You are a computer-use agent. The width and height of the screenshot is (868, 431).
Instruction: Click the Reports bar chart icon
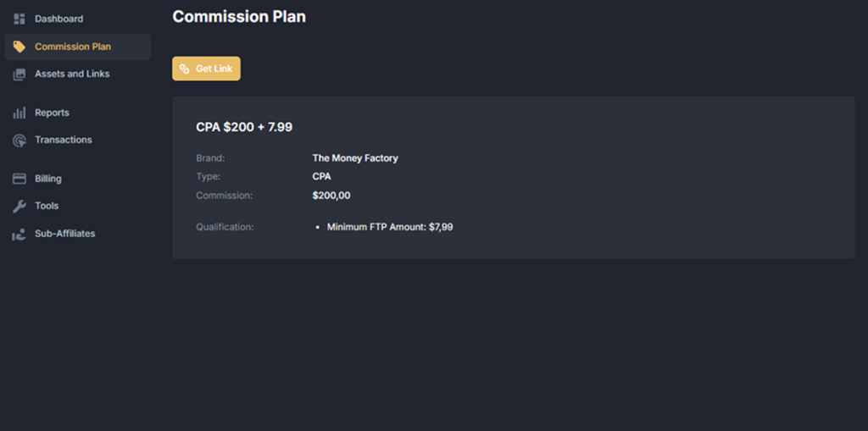coord(19,113)
